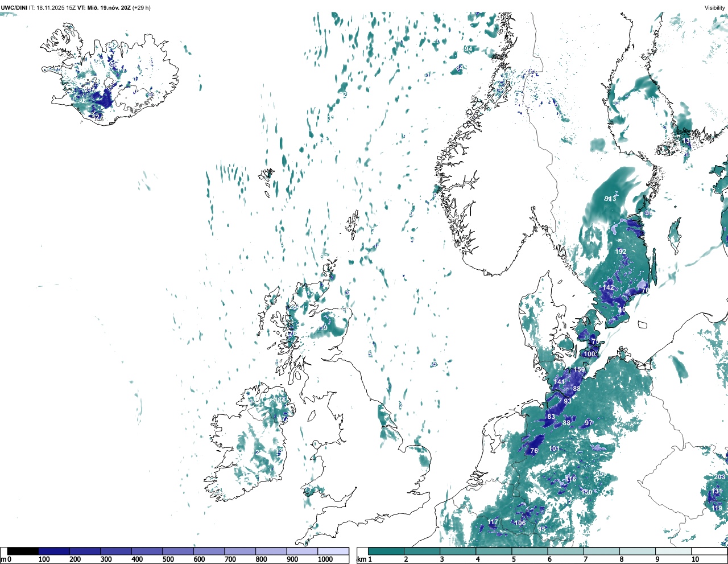Click the '76' visibility value on map
This screenshot has height=564, width=728.
534,451
